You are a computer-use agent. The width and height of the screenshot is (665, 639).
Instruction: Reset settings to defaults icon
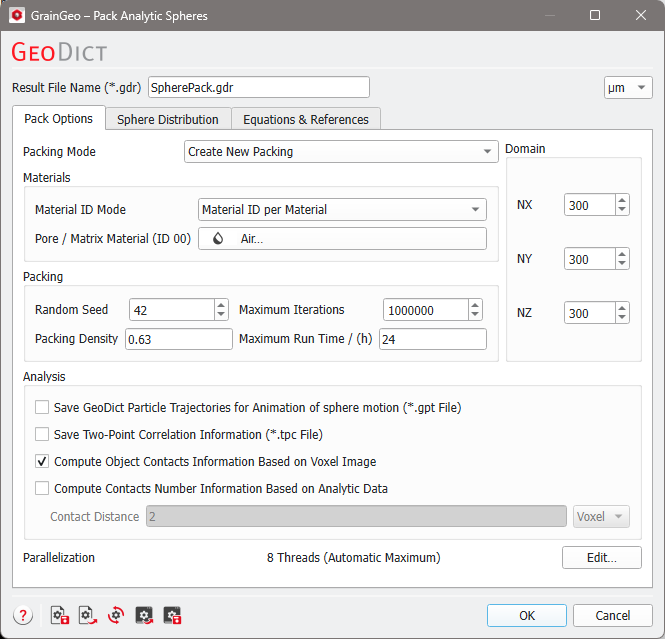[116, 615]
